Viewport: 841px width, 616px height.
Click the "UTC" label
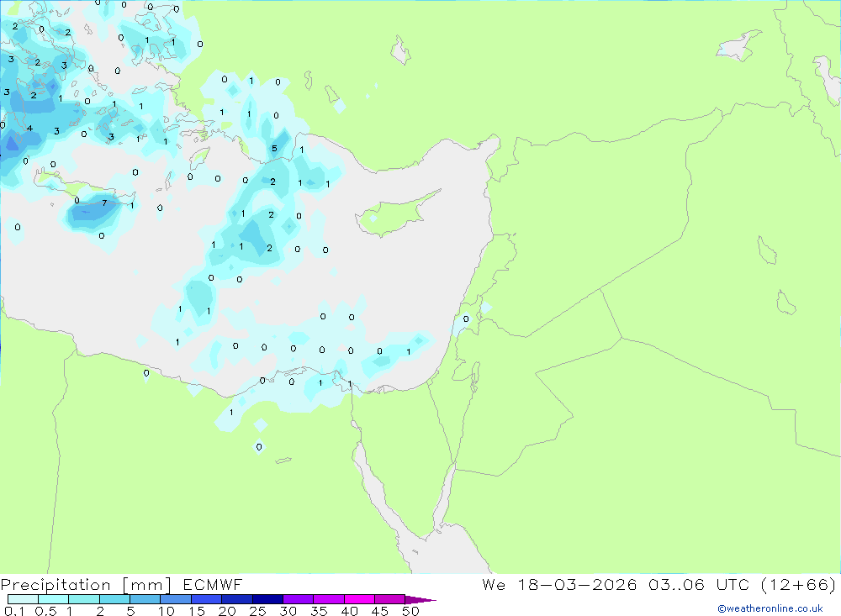[x=733, y=584]
